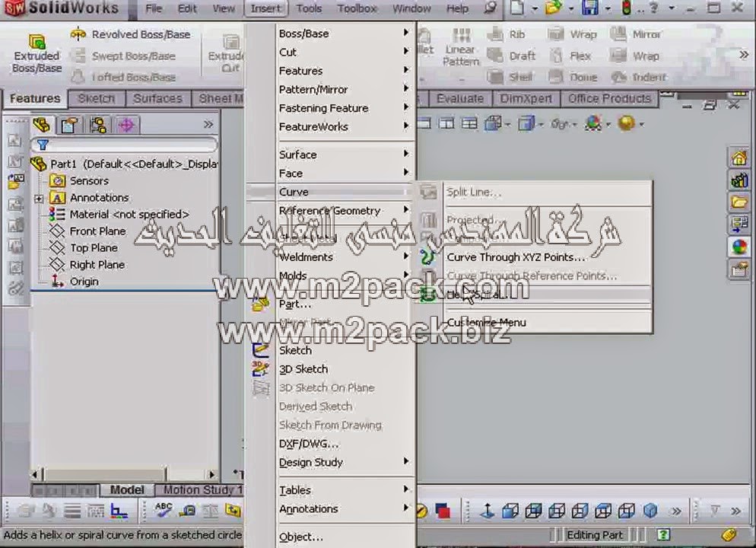Switch to the Evaluate tab
Image resolution: width=756 pixels, height=548 pixels.
[460, 98]
